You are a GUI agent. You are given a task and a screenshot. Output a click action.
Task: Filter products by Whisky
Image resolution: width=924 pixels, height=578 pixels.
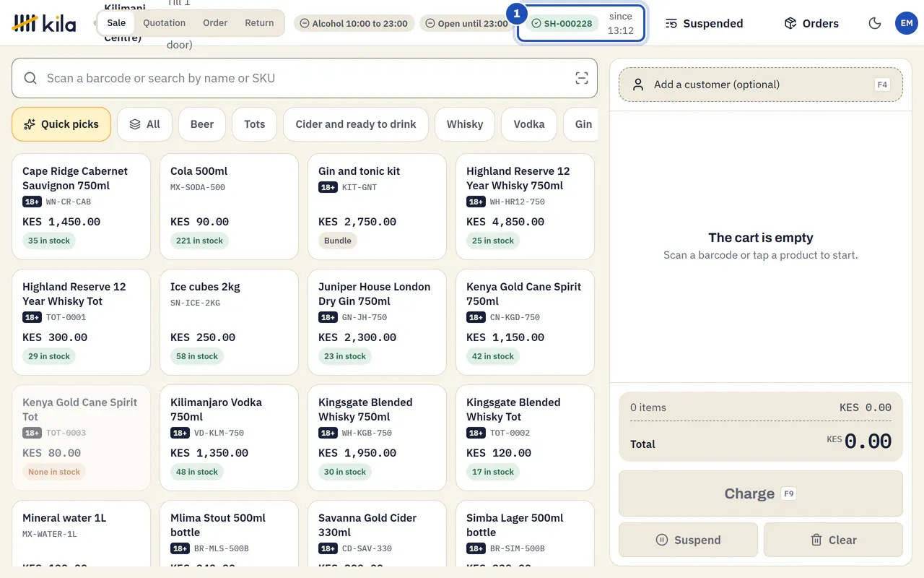(x=465, y=124)
